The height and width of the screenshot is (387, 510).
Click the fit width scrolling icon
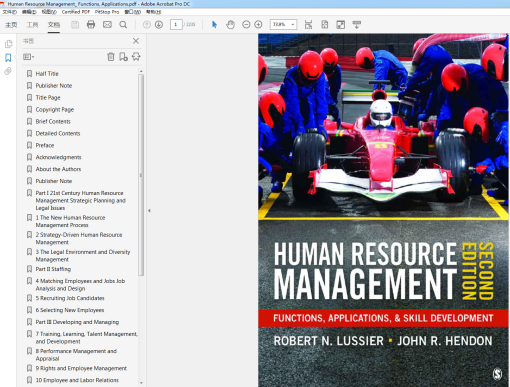coord(308,25)
